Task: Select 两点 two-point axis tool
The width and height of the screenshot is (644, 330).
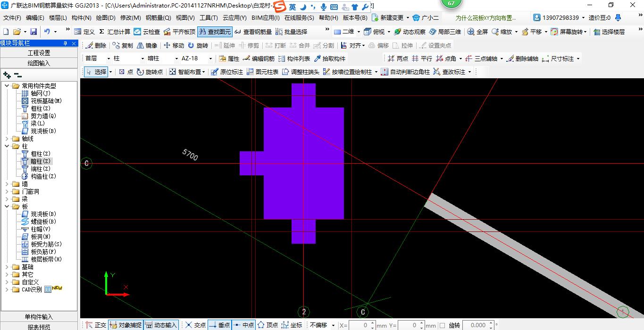Action: pos(398,58)
